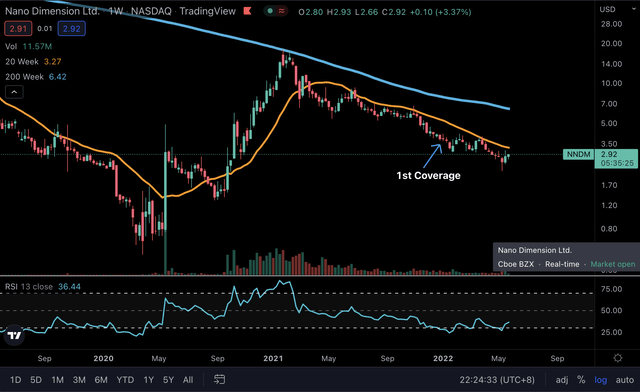Select the 1Y time range

[149, 380]
